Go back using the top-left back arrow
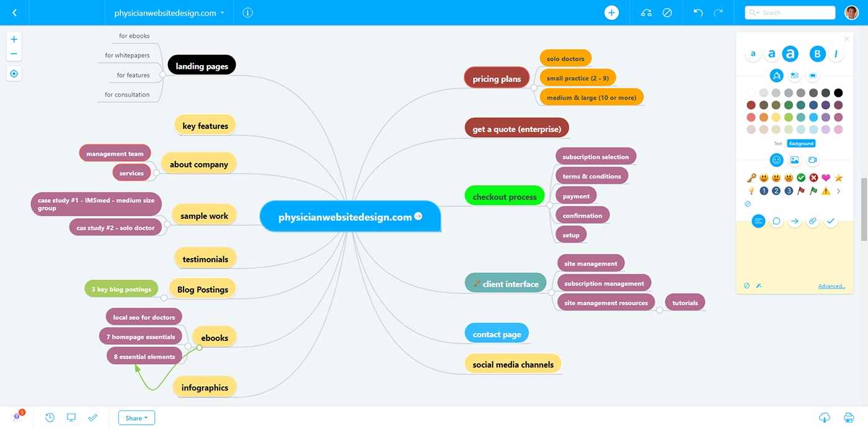 [x=14, y=12]
